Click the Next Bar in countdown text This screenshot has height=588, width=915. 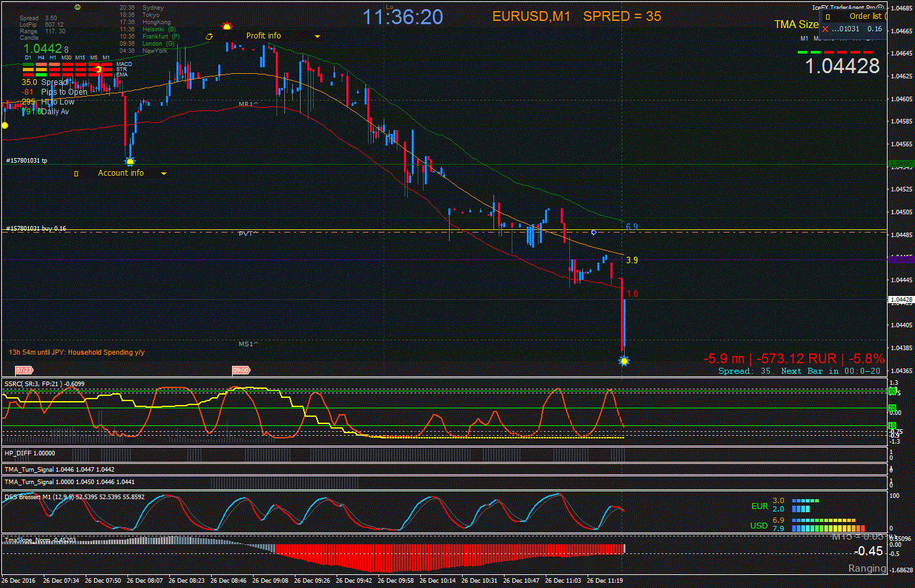tap(831, 371)
